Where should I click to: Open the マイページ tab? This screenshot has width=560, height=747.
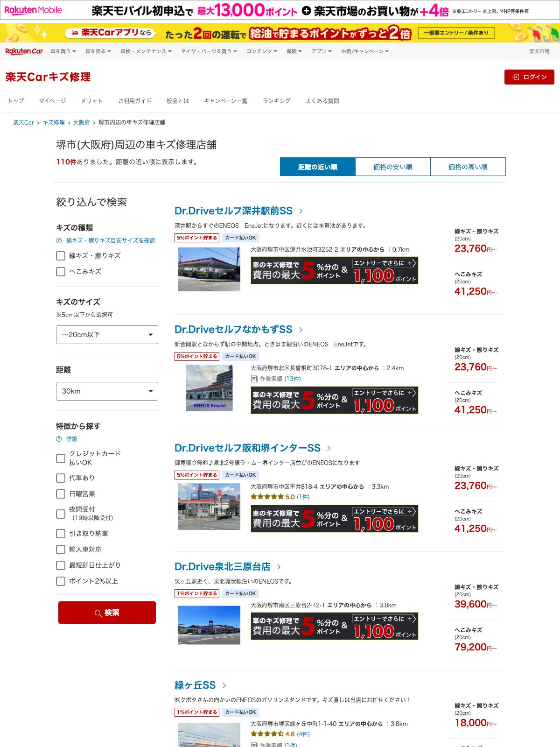pyautogui.click(x=52, y=101)
